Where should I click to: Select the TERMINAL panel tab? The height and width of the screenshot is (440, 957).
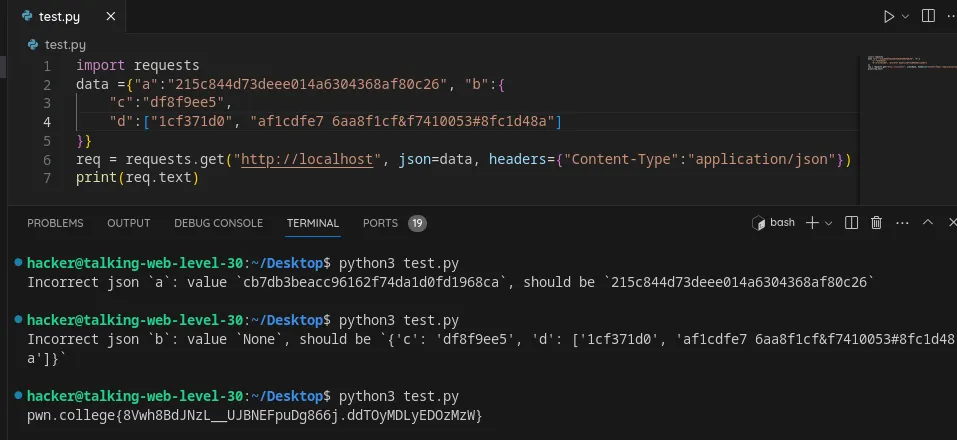[312, 223]
